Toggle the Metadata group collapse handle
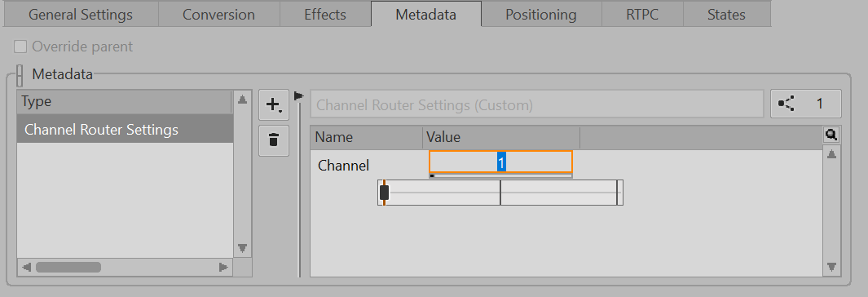The image size is (868, 297). [20, 75]
